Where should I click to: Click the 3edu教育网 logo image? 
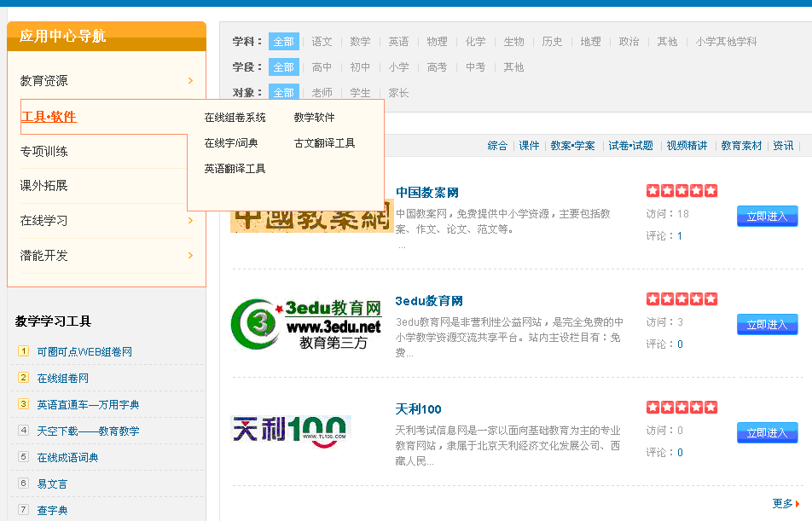click(307, 325)
